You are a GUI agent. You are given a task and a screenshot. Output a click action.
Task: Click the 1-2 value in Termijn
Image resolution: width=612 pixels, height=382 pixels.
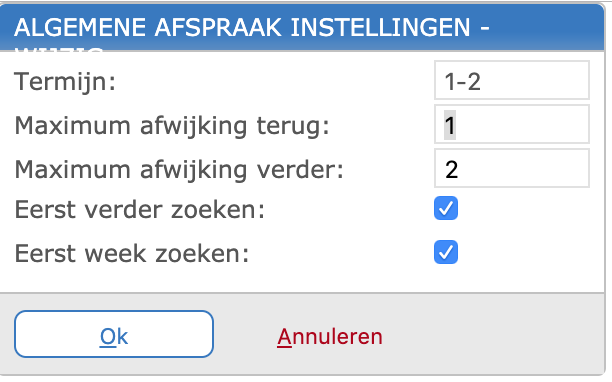[x=463, y=82]
